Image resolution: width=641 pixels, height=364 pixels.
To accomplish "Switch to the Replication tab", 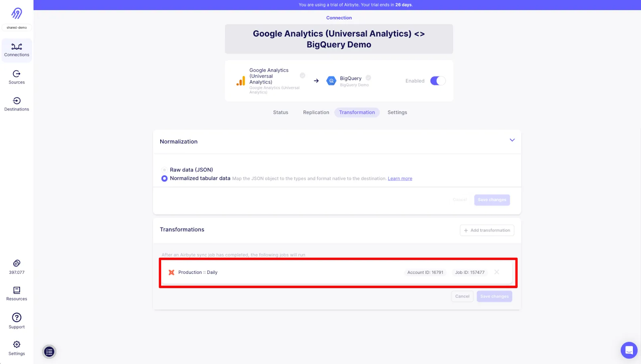I will [x=316, y=113].
